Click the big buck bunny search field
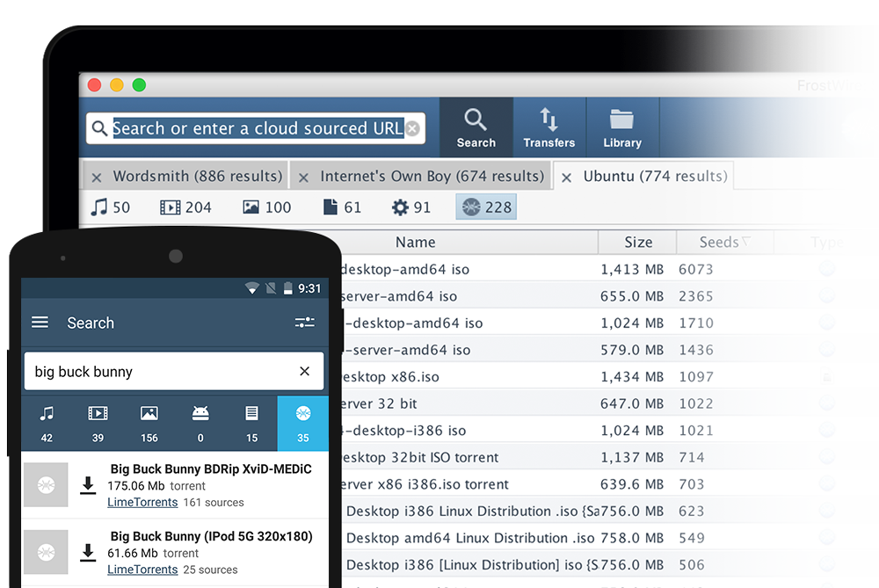Viewport: 879px width, 588px height. [x=174, y=371]
